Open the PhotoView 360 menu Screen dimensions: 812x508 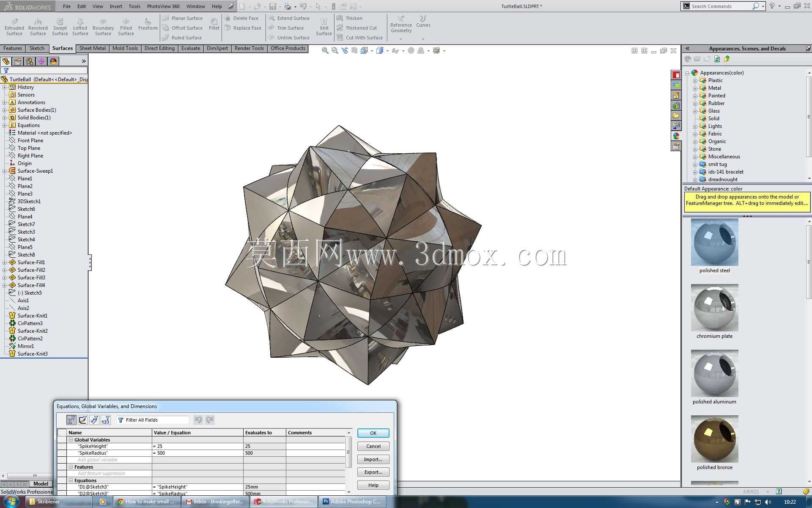click(x=163, y=6)
